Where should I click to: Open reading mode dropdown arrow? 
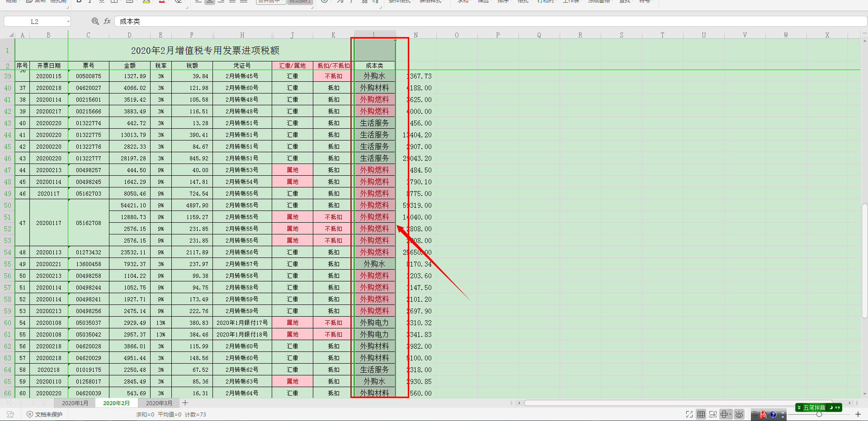point(731,415)
